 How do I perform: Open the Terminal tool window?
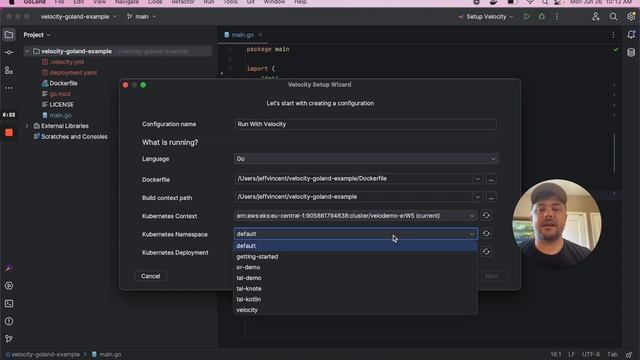coord(9,304)
